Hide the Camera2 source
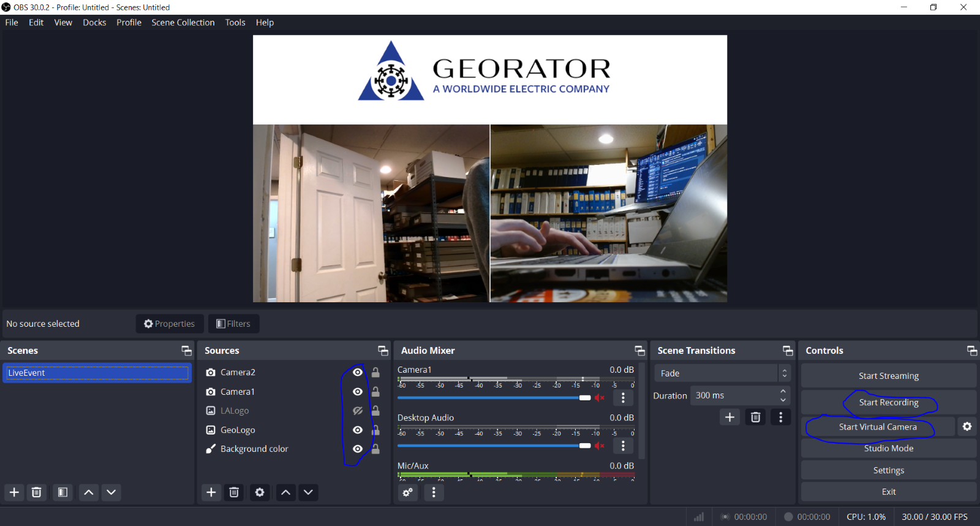Viewport: 980px width, 526px height. click(358, 372)
